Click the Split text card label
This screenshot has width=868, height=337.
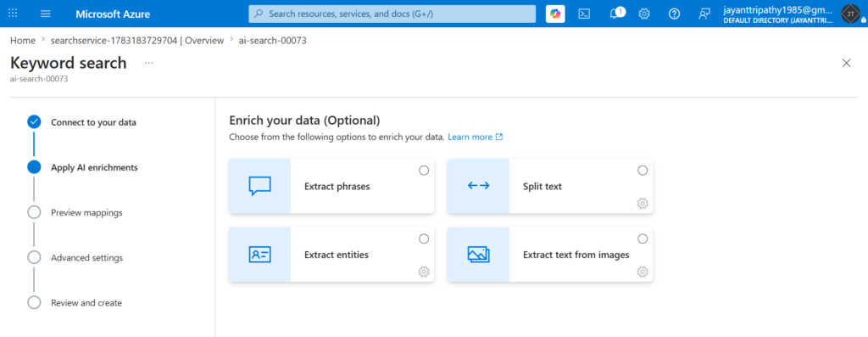pos(542,187)
